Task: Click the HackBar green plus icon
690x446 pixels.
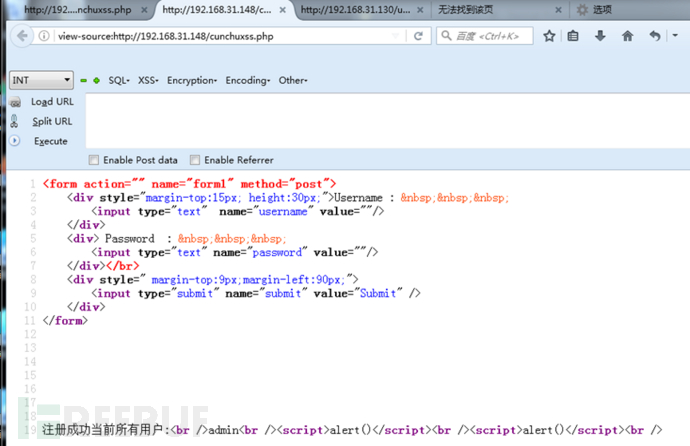Action: click(x=96, y=80)
